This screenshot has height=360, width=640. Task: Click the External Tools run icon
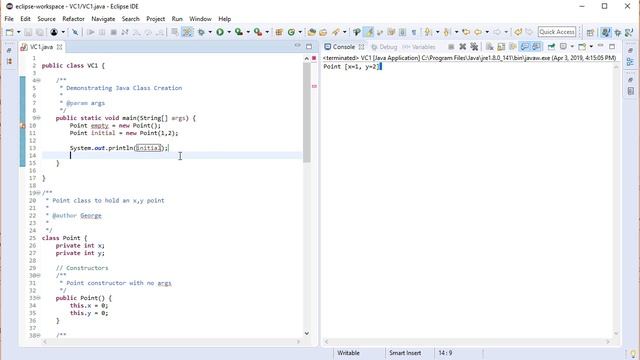[x=258, y=32]
